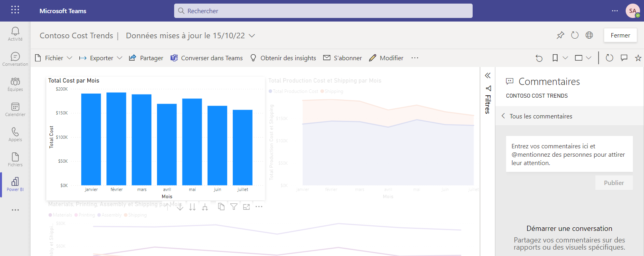The width and height of the screenshot is (644, 256).
Task: Click the Total Cost par Mois title
Action: coord(74,81)
